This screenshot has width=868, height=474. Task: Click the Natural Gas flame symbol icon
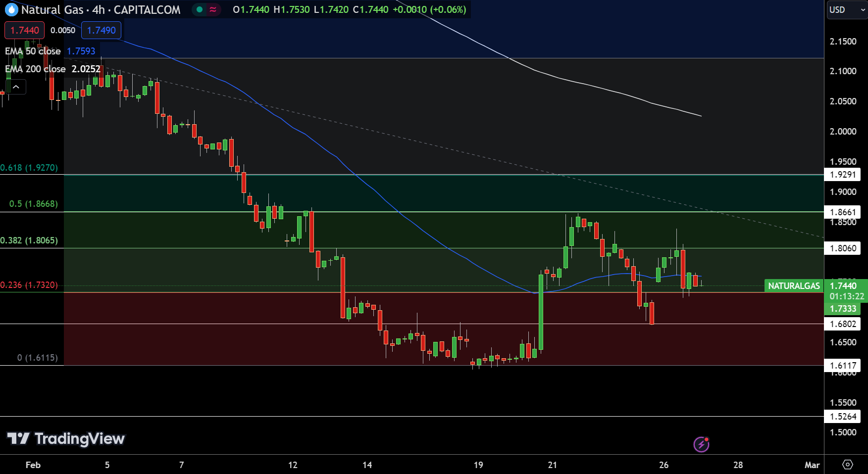pos(11,9)
